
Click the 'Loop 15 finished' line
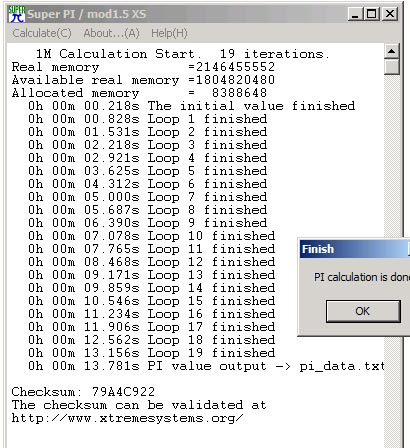[x=152, y=301]
